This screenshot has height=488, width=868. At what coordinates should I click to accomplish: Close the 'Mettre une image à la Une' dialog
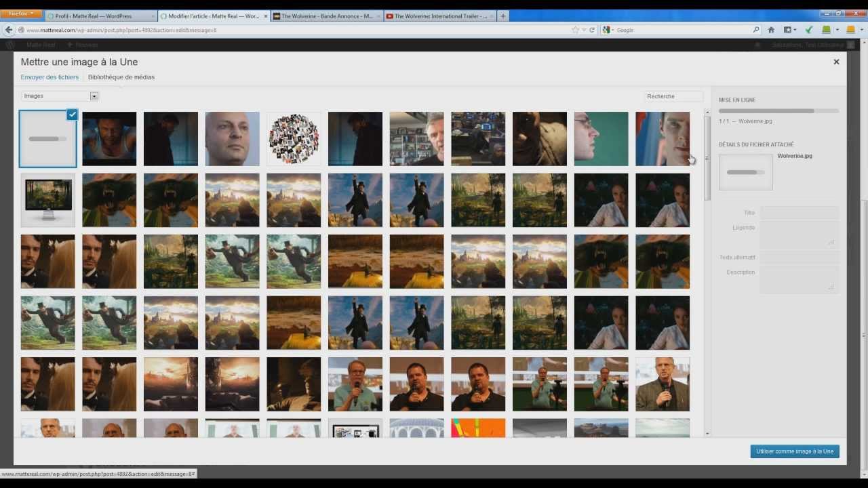pos(836,62)
